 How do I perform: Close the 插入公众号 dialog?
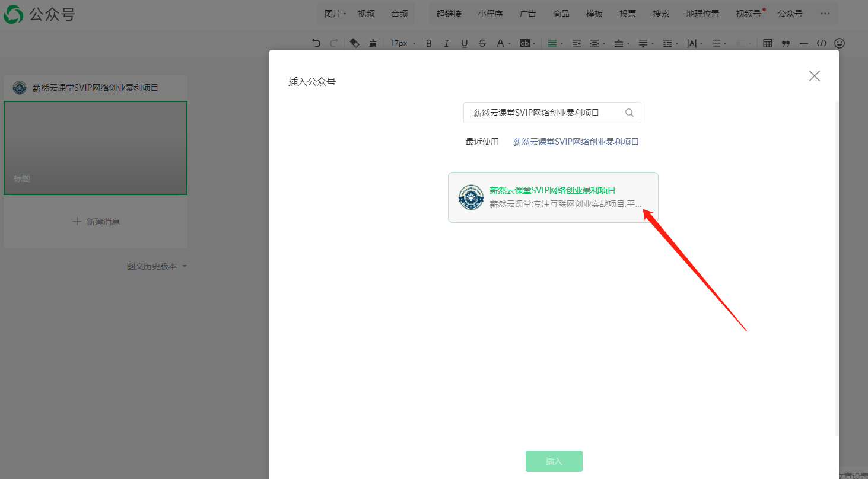pyautogui.click(x=815, y=75)
